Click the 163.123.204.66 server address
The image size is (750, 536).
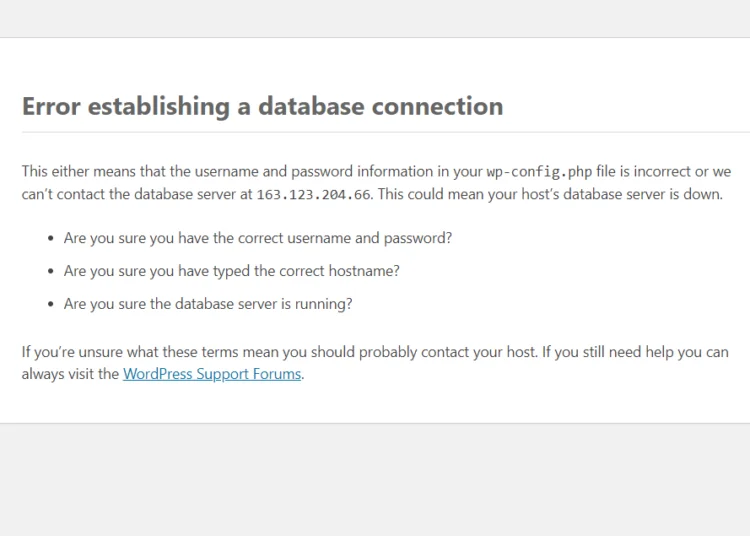pyautogui.click(x=313, y=195)
